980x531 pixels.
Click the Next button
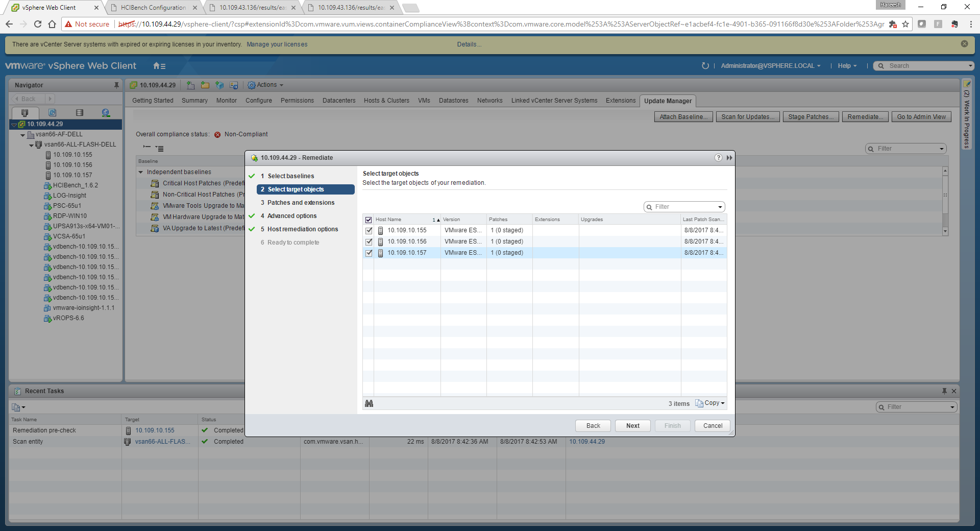[x=632, y=426]
